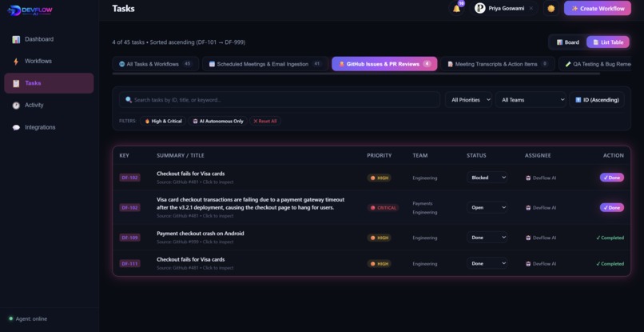Open the payment gateway timeout task title
Viewport: 644px width, 332px height.
(251, 204)
